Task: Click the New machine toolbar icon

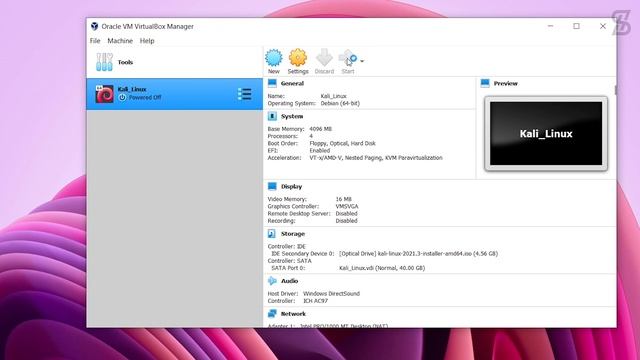Action: tap(273, 58)
